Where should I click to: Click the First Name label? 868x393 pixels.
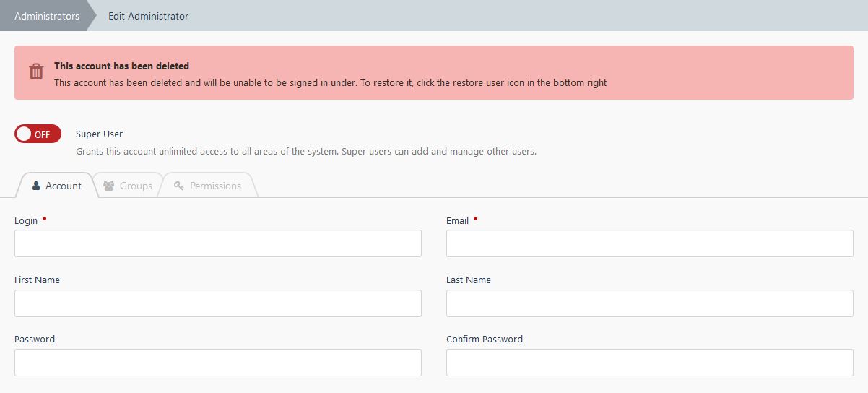(38, 280)
